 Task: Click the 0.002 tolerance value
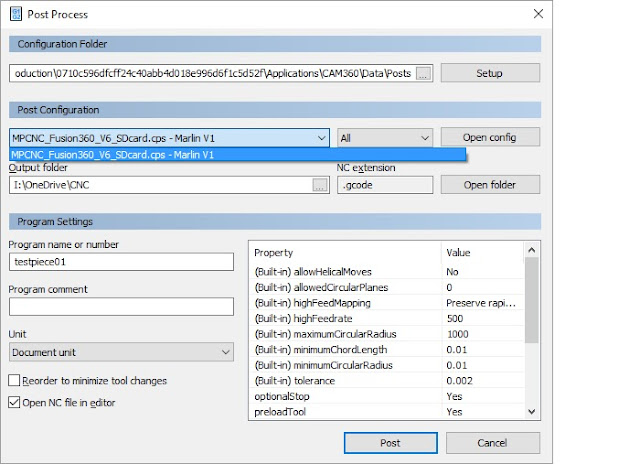tap(459, 380)
